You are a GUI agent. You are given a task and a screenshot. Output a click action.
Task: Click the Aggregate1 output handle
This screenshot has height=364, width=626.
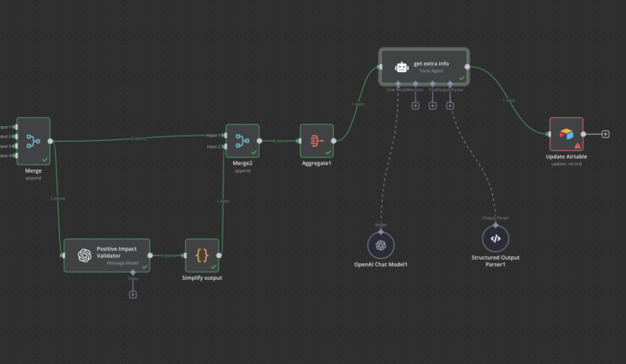click(x=334, y=141)
